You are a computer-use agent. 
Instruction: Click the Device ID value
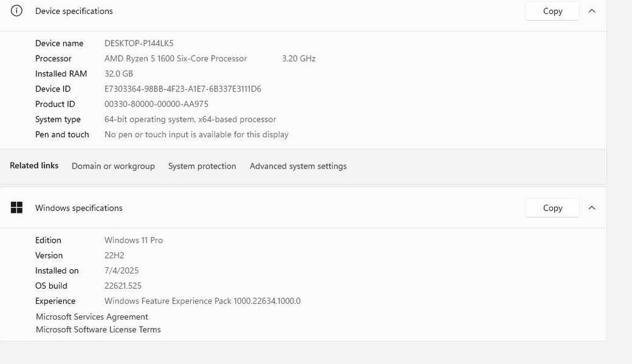[x=183, y=88]
